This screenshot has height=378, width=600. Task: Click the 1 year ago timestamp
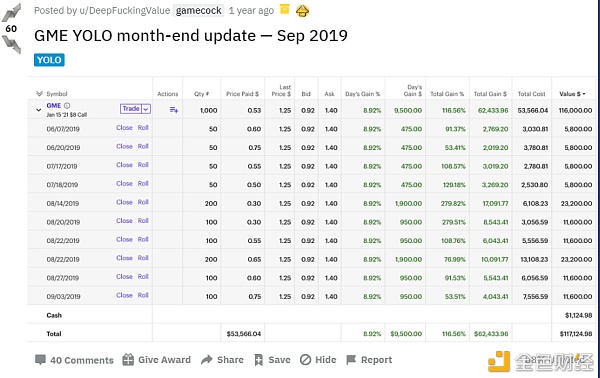(251, 10)
